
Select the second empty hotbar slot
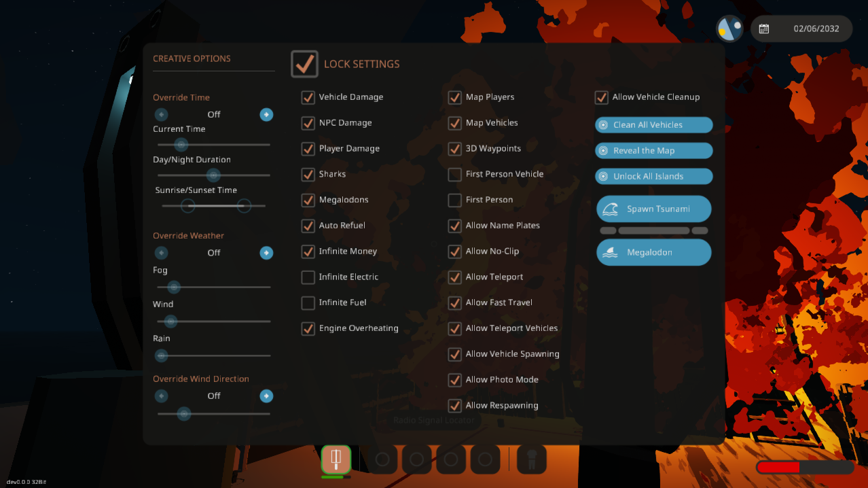click(383, 459)
